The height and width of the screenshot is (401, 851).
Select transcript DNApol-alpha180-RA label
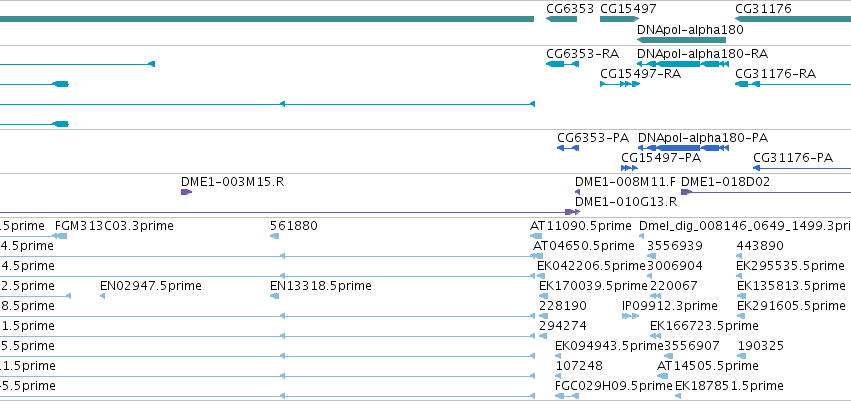[x=702, y=54]
